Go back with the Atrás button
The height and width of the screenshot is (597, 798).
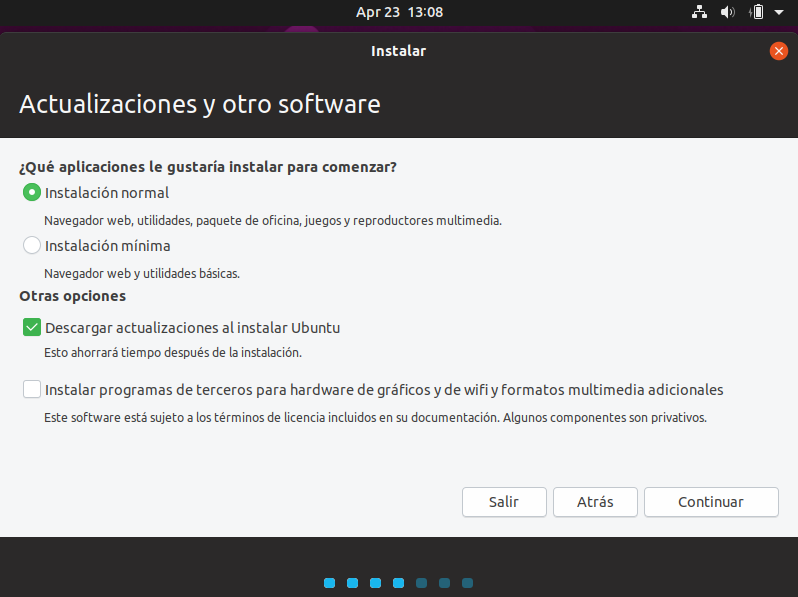coord(595,502)
